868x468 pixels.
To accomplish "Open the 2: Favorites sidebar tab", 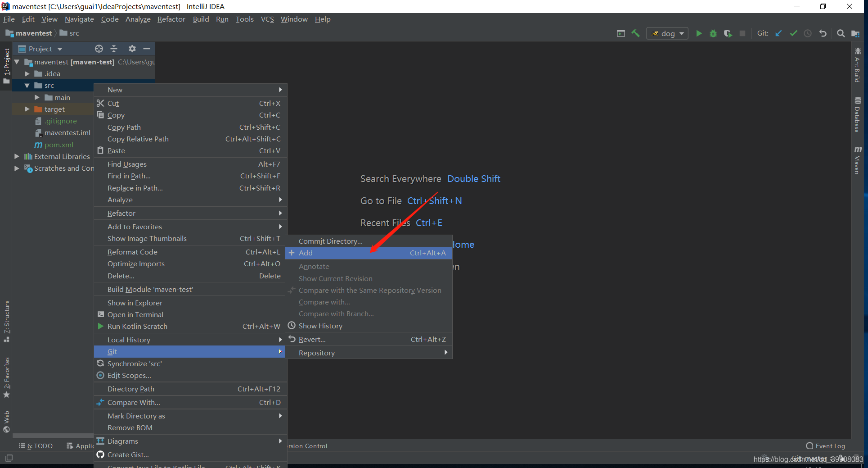I will (x=6, y=377).
